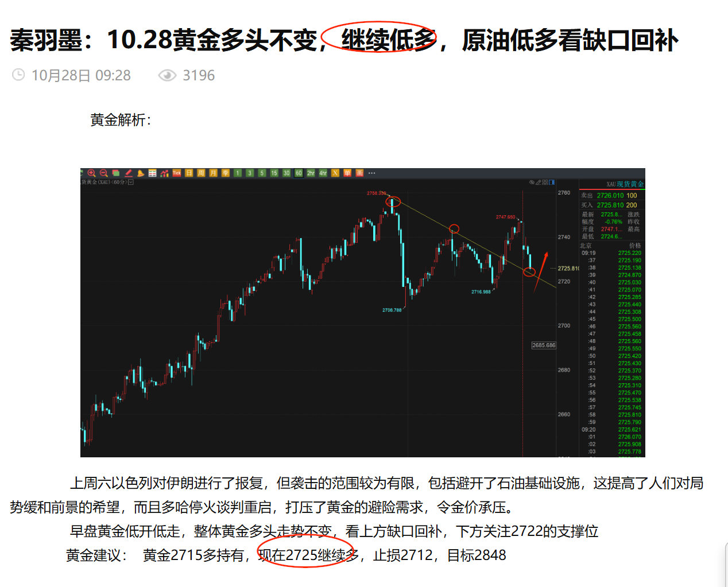
Task: Toggle the blue split-panel layout icon
Action: pyautogui.click(x=552, y=182)
